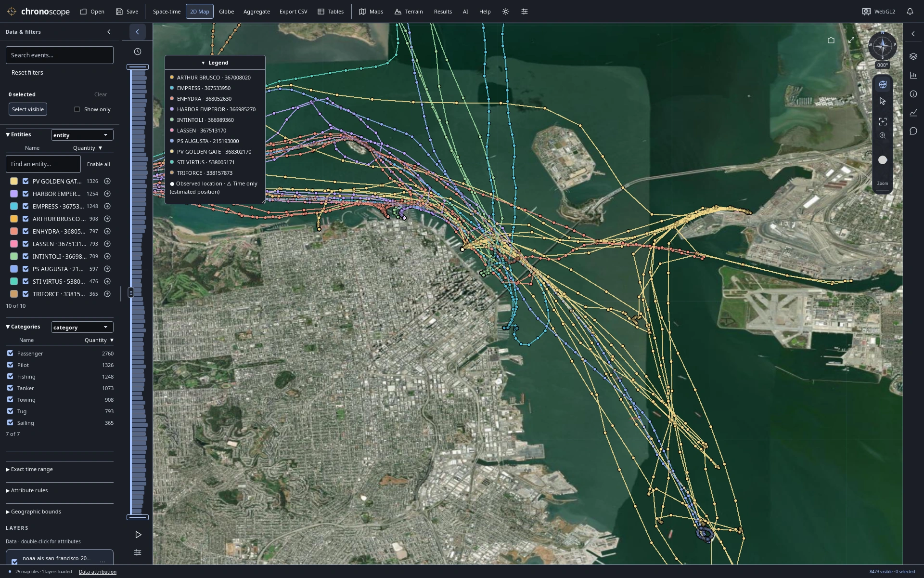Click the fit-to-extent frame icon

click(x=883, y=121)
